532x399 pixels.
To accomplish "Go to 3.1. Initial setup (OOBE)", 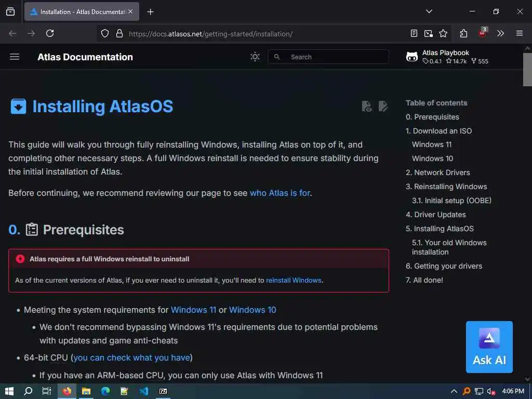I will 451,201.
